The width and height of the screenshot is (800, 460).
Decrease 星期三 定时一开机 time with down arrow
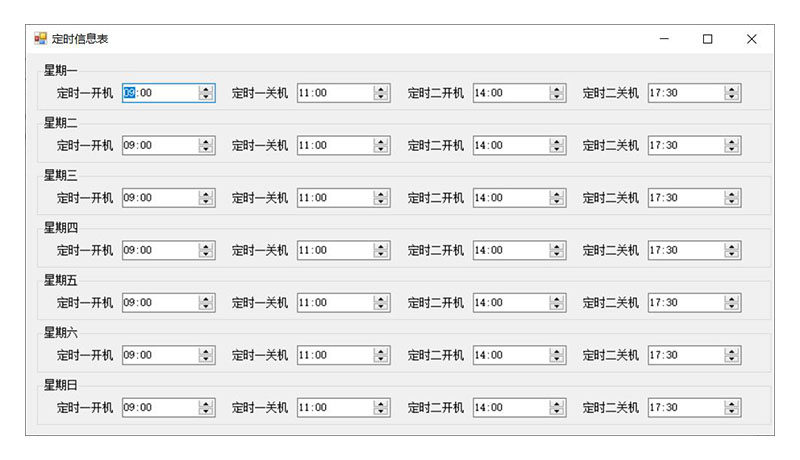point(206,202)
